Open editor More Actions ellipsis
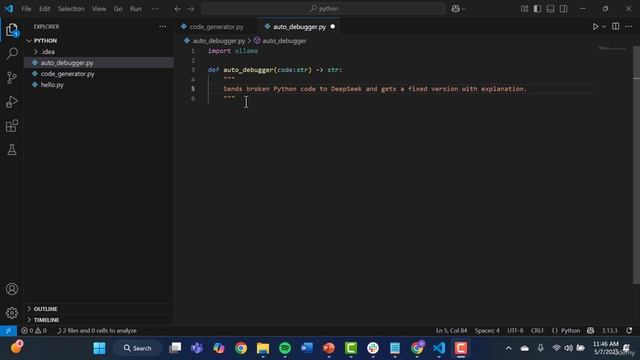 (x=628, y=27)
